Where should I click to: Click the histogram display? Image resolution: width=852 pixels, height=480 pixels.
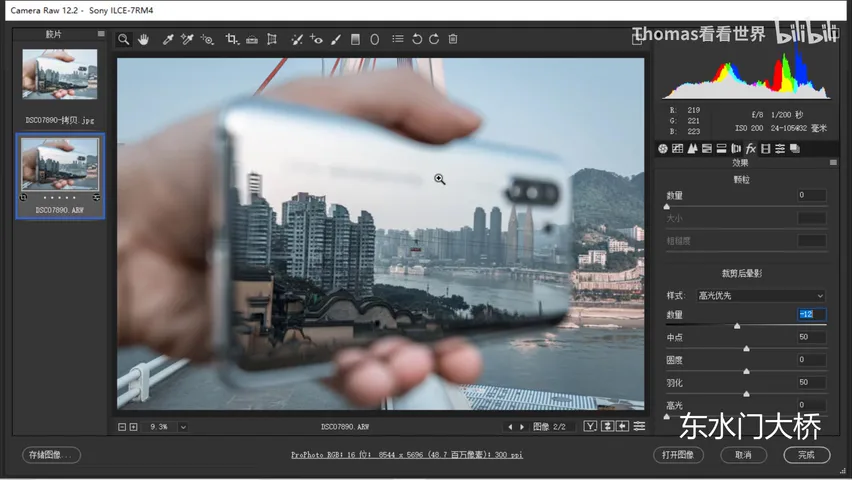pos(746,74)
